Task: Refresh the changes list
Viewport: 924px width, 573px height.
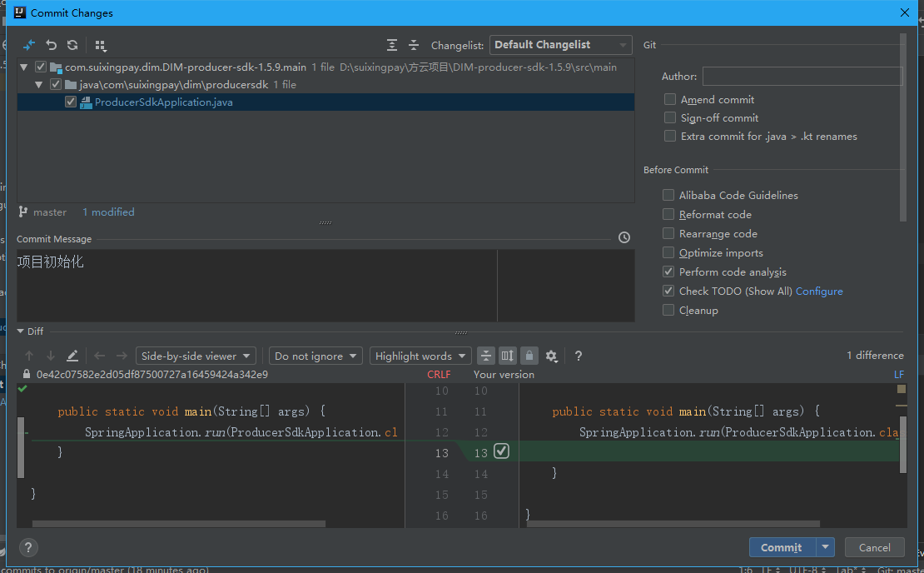Action: pyautogui.click(x=72, y=45)
